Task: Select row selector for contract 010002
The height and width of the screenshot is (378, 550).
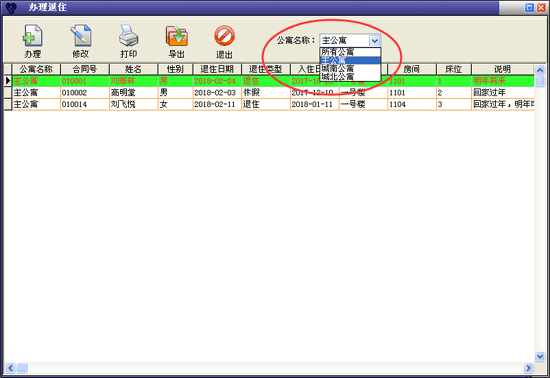Action: [8, 93]
